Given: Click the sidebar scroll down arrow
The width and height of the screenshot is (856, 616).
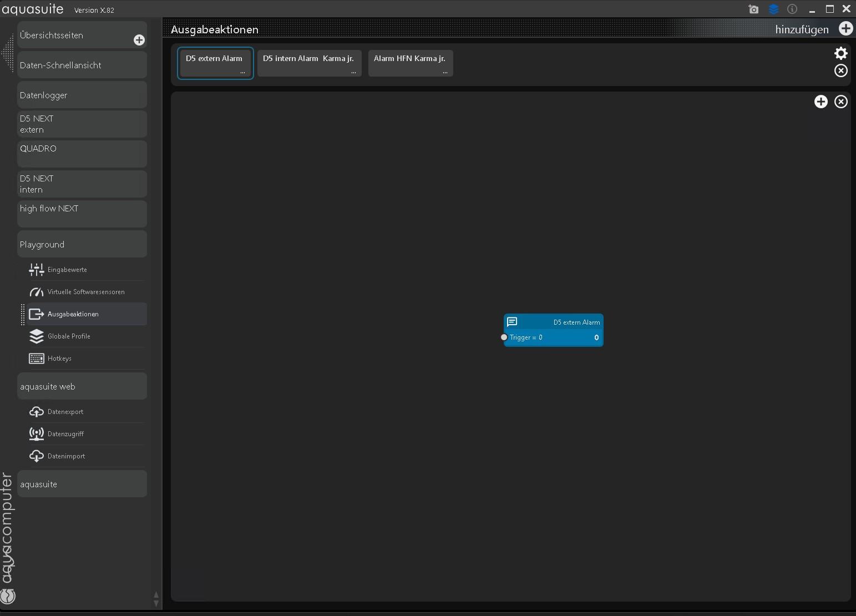Looking at the screenshot, I should (156, 603).
